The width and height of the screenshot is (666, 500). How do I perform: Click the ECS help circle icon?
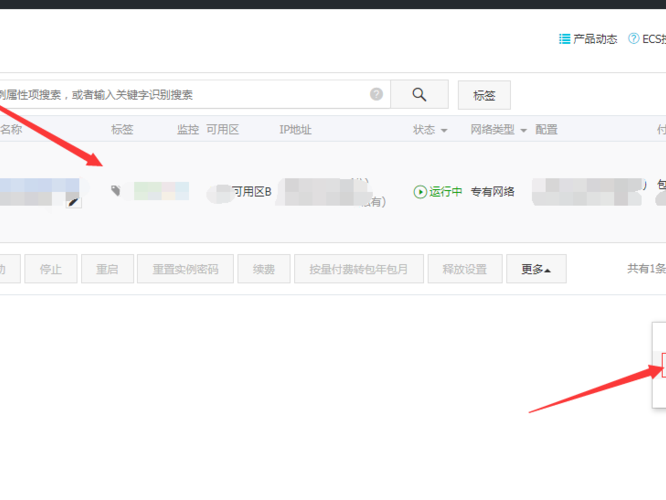[x=633, y=39]
